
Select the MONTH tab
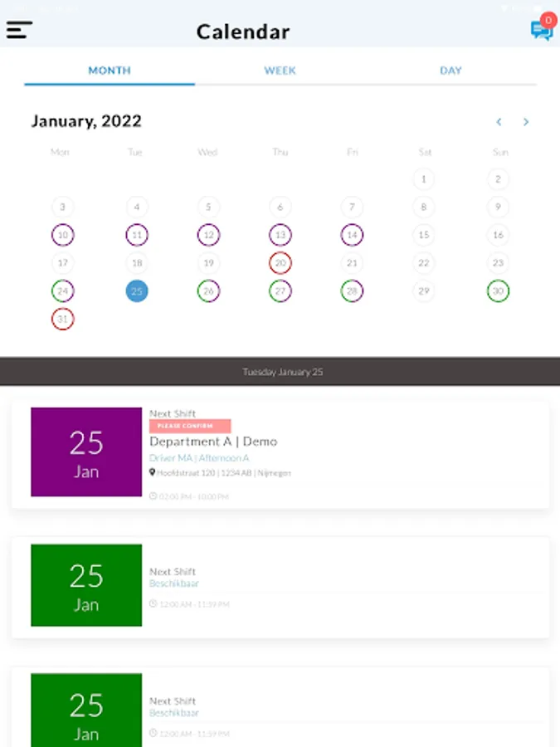click(x=110, y=71)
